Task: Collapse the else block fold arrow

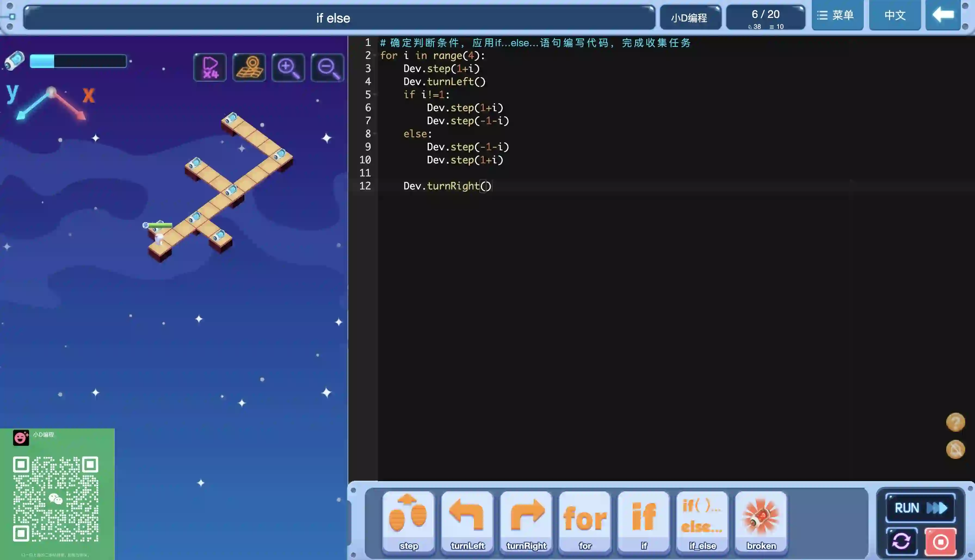Action: [375, 134]
